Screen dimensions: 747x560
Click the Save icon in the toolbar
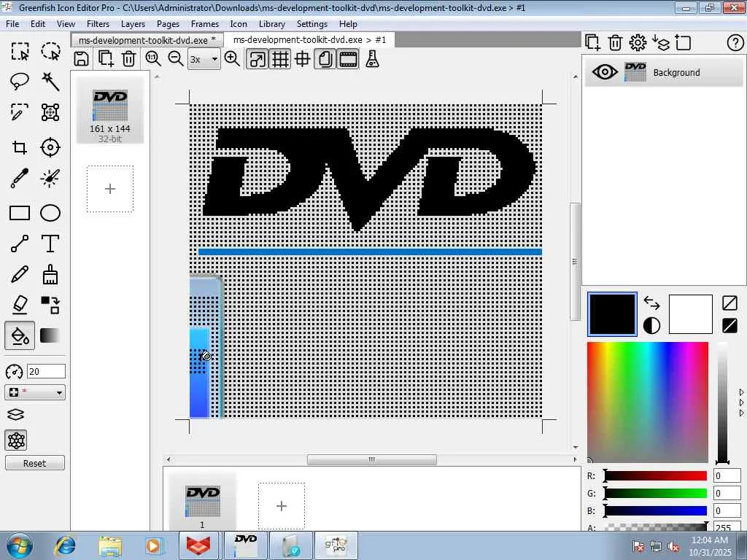click(82, 59)
